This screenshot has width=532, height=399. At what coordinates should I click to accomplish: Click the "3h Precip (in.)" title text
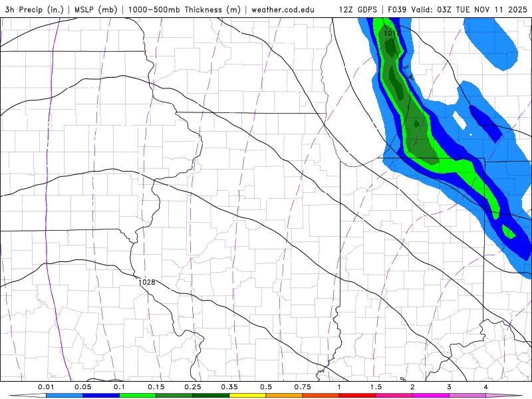tap(35, 9)
